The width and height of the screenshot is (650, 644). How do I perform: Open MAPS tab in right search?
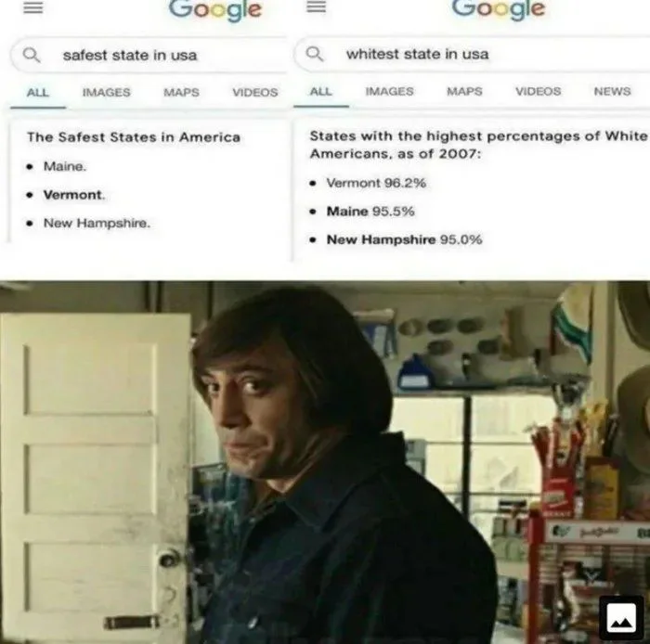click(x=464, y=92)
